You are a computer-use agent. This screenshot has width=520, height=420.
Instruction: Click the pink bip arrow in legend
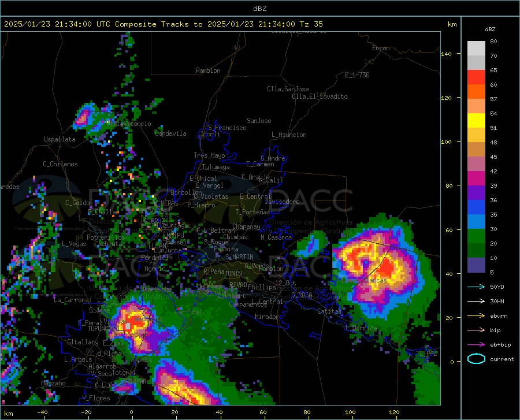pyautogui.click(x=476, y=330)
